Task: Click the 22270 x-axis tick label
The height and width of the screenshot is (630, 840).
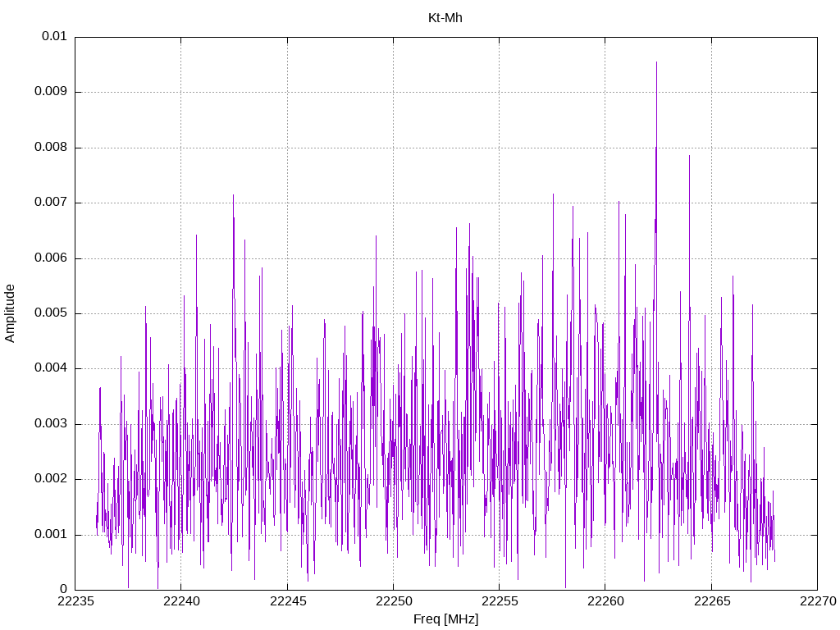Action: (817, 603)
